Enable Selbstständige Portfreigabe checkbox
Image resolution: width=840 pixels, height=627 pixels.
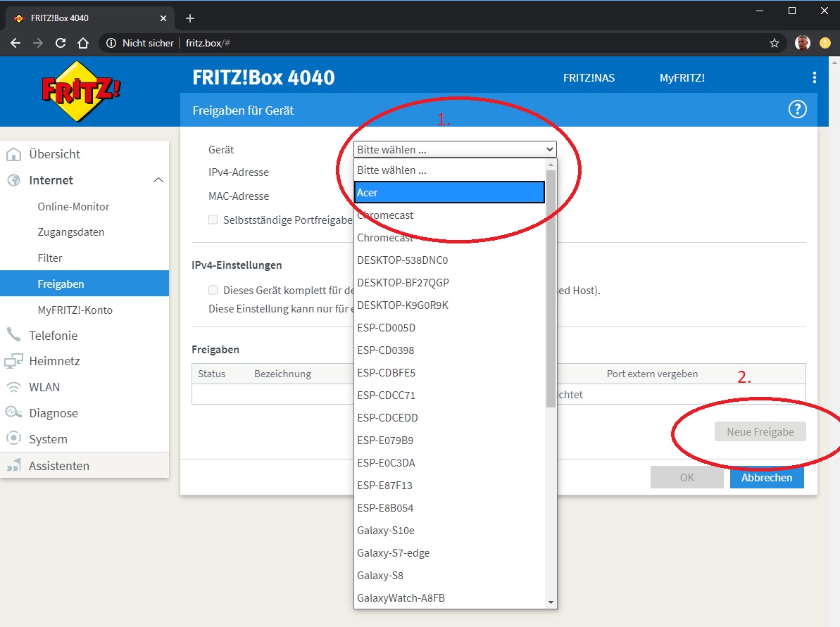(x=213, y=220)
